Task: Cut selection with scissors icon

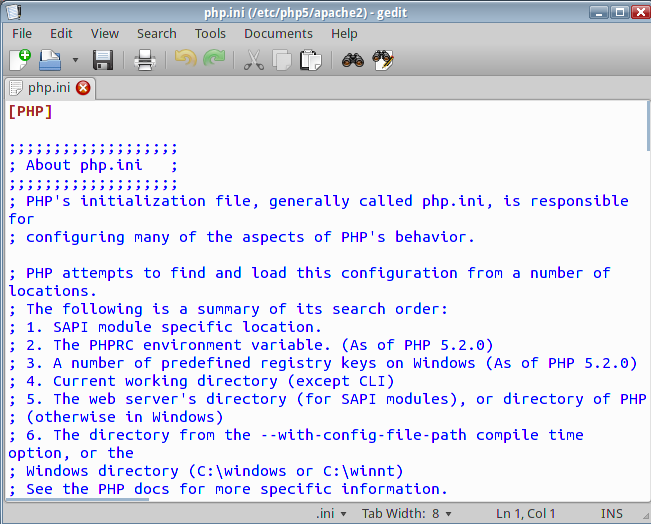Action: point(254,60)
